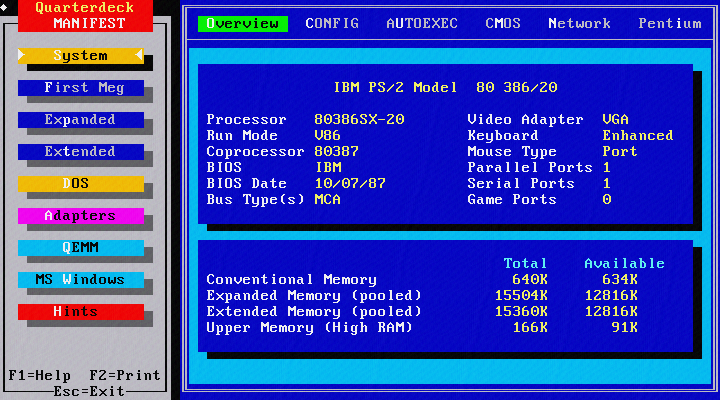
Task: Switch to the Overview tab
Action: tap(243, 24)
